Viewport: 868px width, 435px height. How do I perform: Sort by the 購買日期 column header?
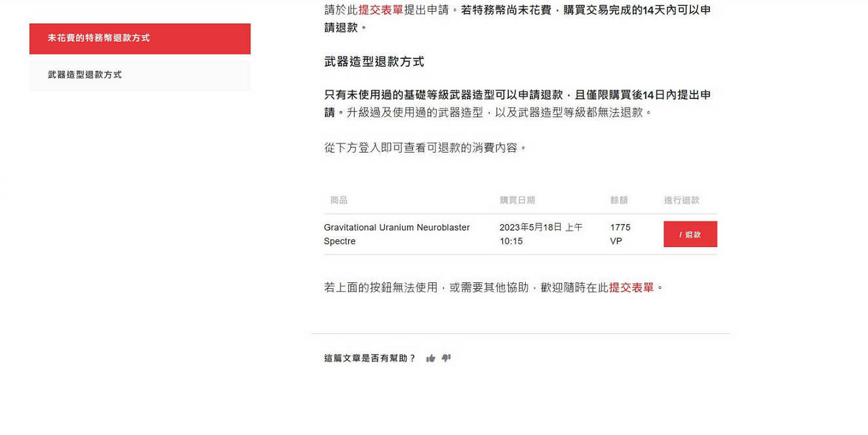517,200
